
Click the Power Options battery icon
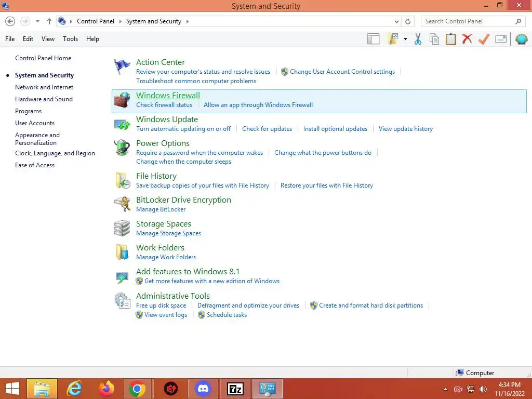(122, 148)
